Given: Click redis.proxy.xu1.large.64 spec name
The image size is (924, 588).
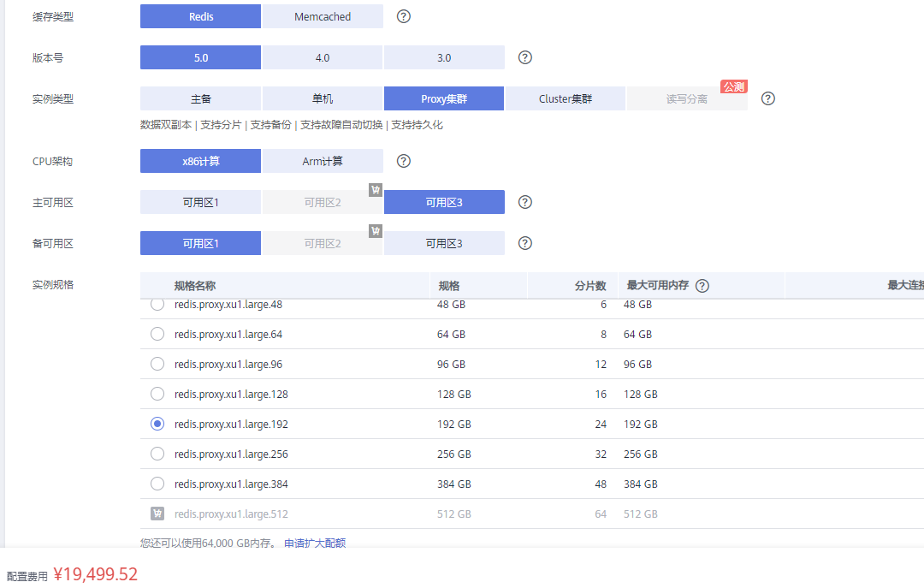Looking at the screenshot, I should (x=228, y=335).
